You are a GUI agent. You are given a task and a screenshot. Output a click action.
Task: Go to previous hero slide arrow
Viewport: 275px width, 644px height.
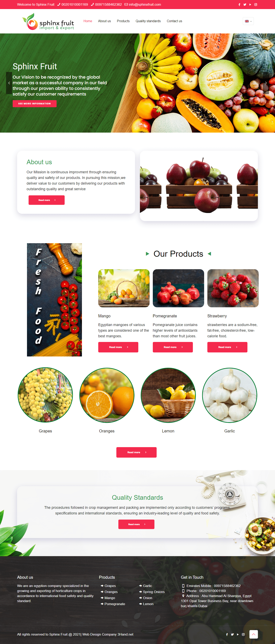click(9, 83)
